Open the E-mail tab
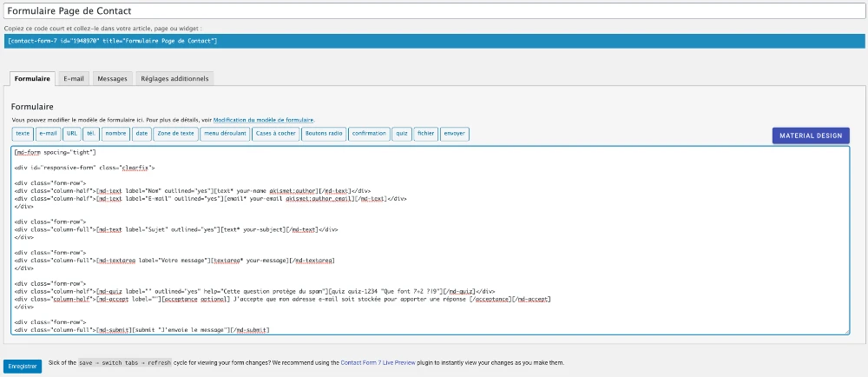This screenshot has height=377, width=868. coord(74,78)
